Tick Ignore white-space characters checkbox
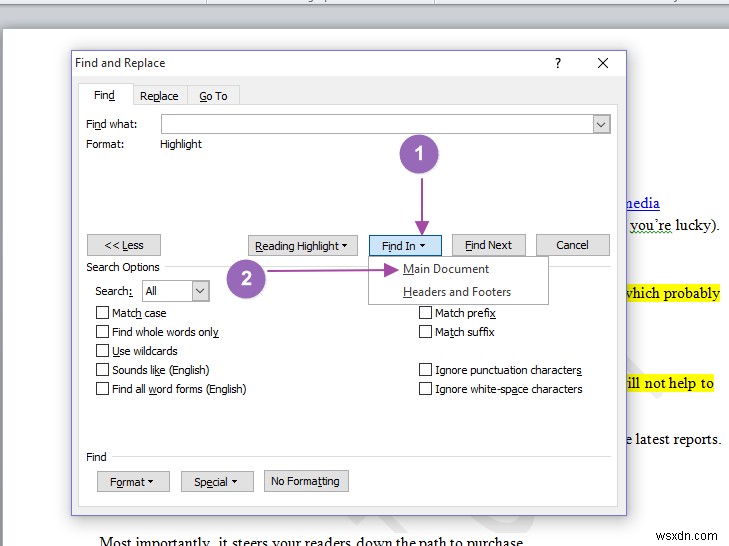 coord(425,389)
